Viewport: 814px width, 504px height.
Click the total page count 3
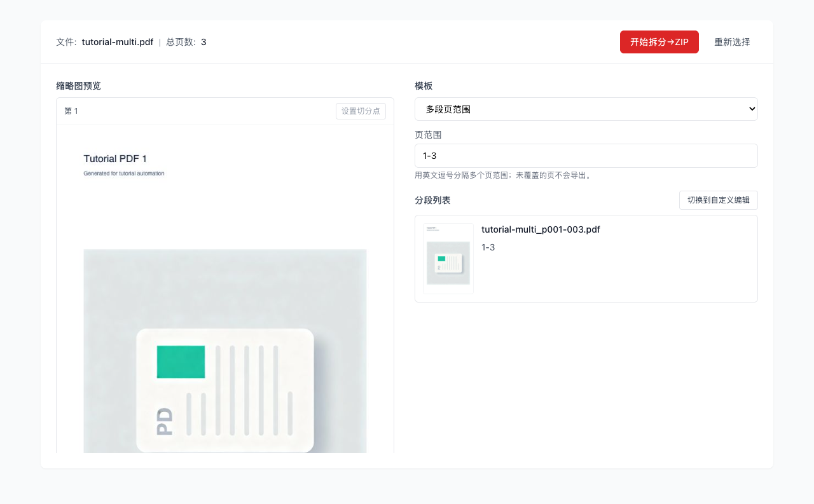point(203,42)
